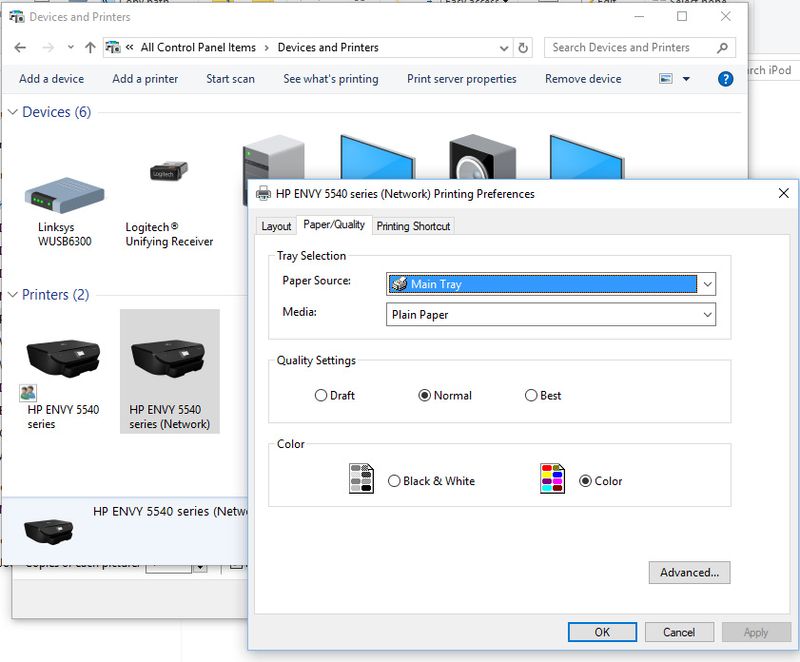Click the grayscale page icon
The image size is (800, 662).
[361, 478]
